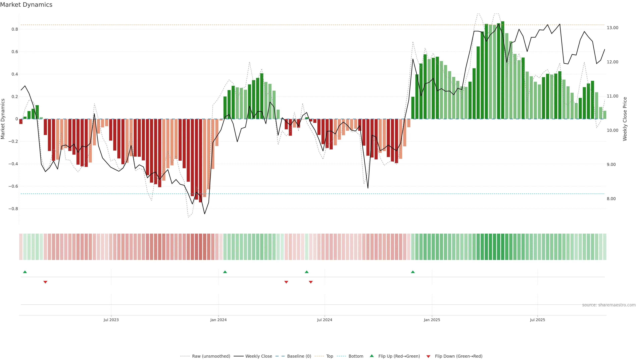Click the flip-up triangle just before Jul 2024 gridline
644x362 pixels.
pyautogui.click(x=307, y=272)
